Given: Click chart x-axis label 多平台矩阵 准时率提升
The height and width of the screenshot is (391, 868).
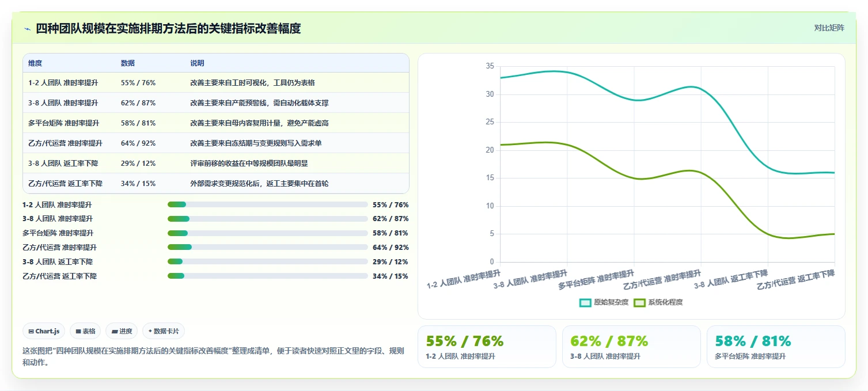Looking at the screenshot, I should [596, 279].
